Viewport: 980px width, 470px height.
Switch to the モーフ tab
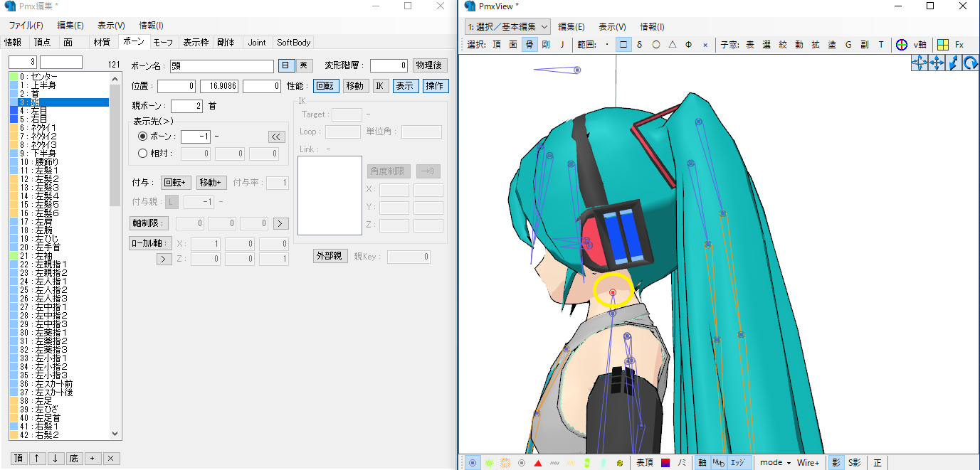163,43
